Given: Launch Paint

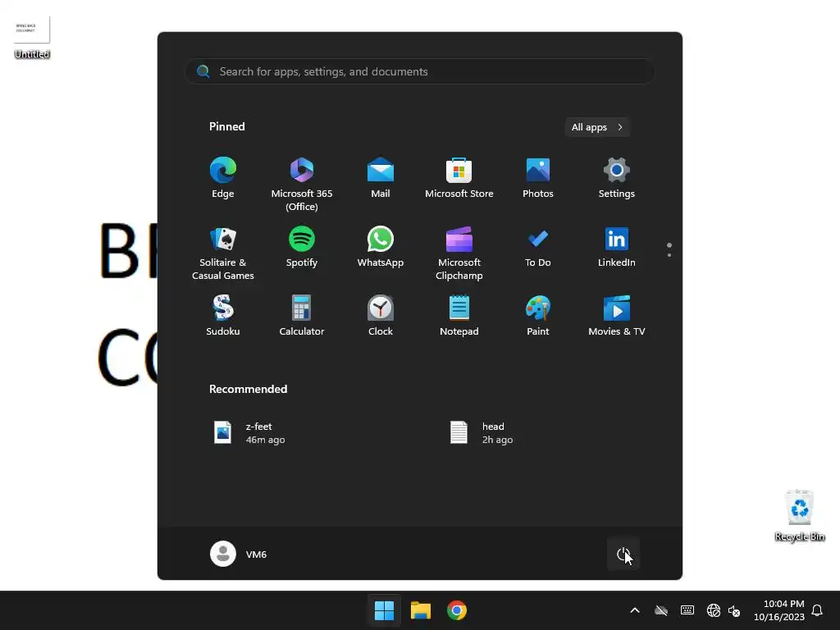Looking at the screenshot, I should pos(538,316).
